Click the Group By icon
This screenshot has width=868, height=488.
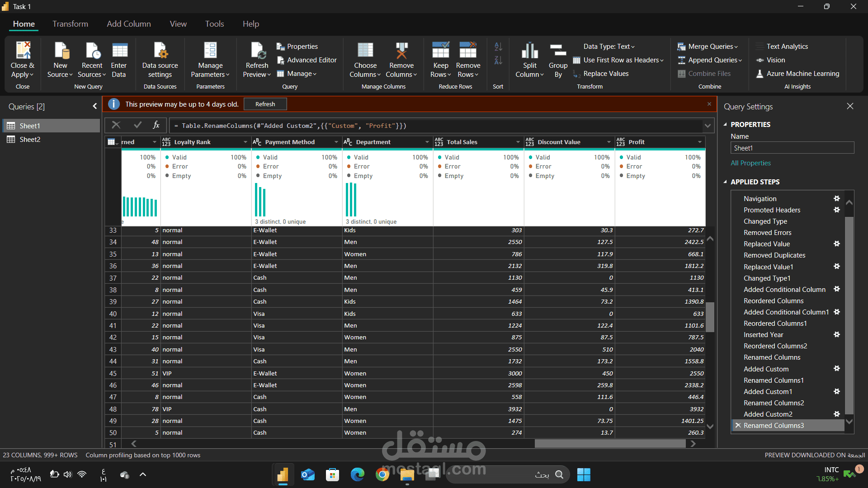[558, 51]
